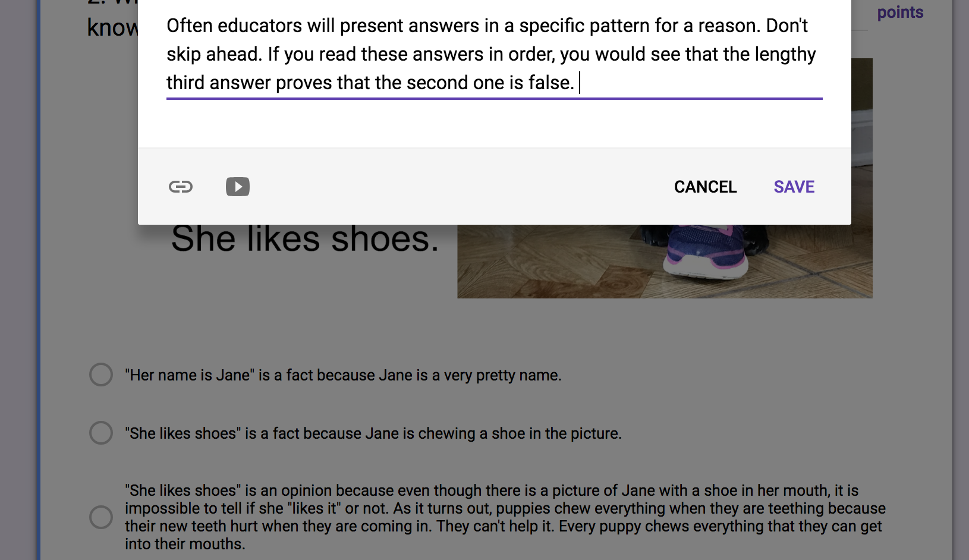
Task: Click the 'points' label at top right
Action: click(900, 12)
